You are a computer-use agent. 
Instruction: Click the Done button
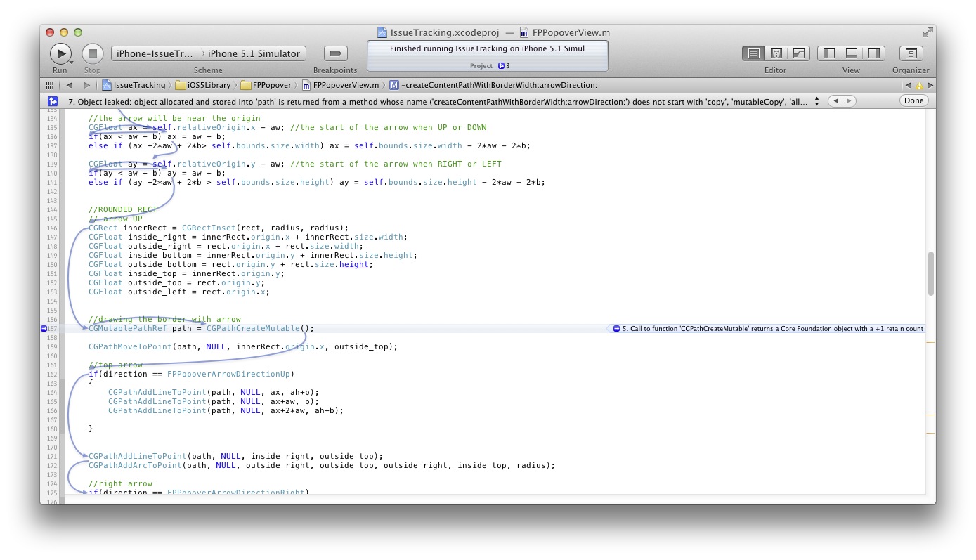(x=913, y=101)
